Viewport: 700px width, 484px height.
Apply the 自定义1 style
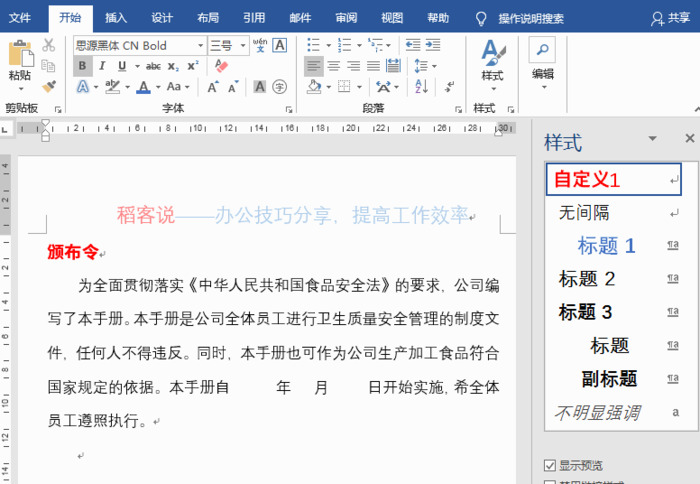click(x=614, y=179)
